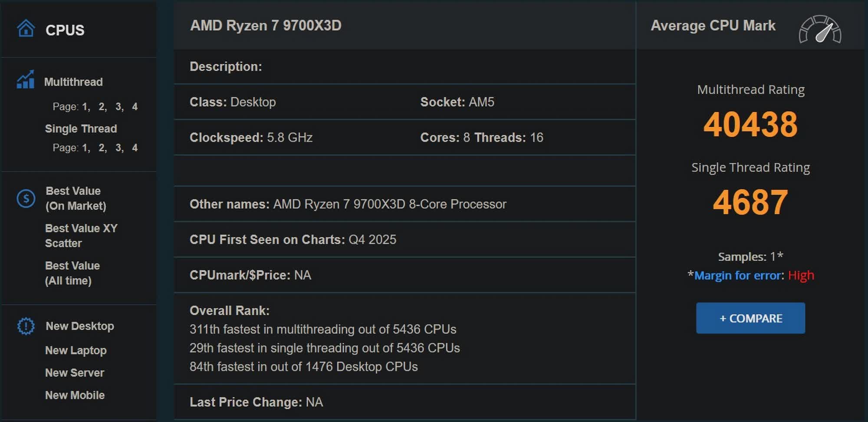The width and height of the screenshot is (868, 422).
Task: Click the Best Value dollar icon
Action: [x=27, y=198]
